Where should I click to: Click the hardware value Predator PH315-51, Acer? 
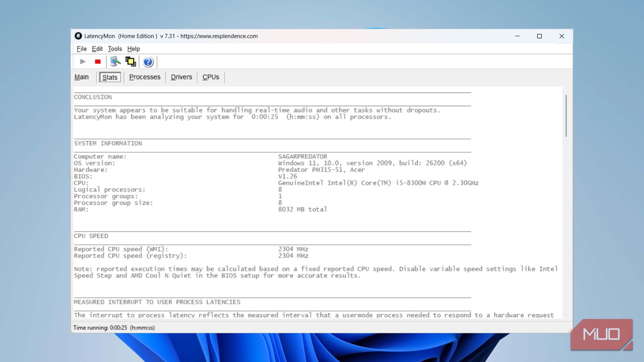321,170
